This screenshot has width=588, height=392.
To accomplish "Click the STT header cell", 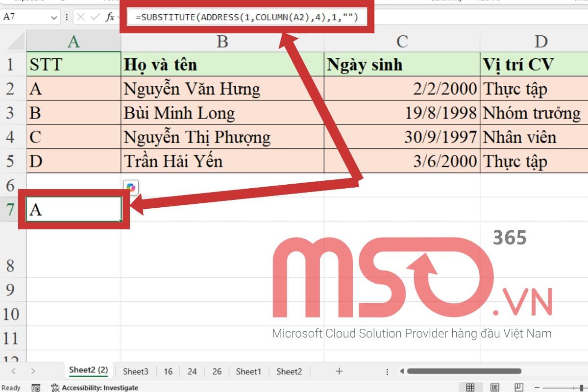I will point(73,64).
